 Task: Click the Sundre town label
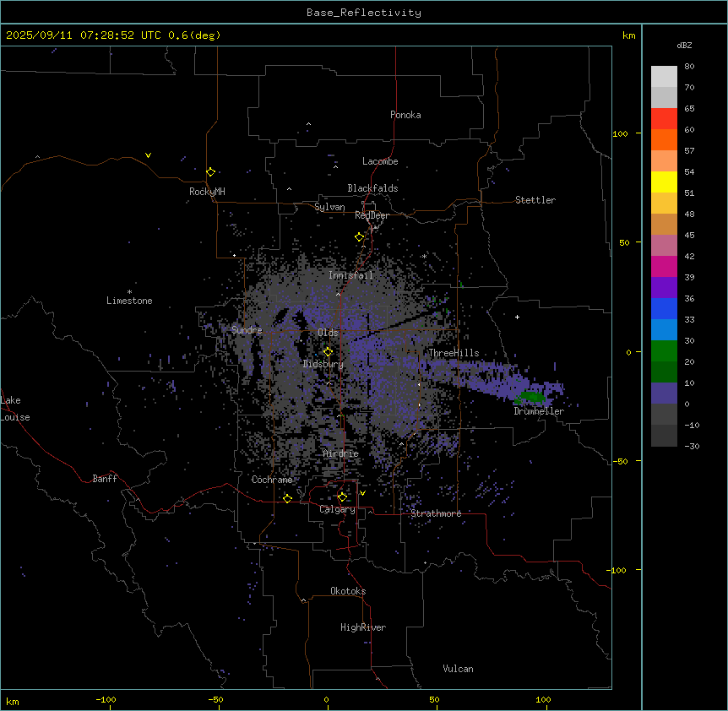tap(247, 330)
